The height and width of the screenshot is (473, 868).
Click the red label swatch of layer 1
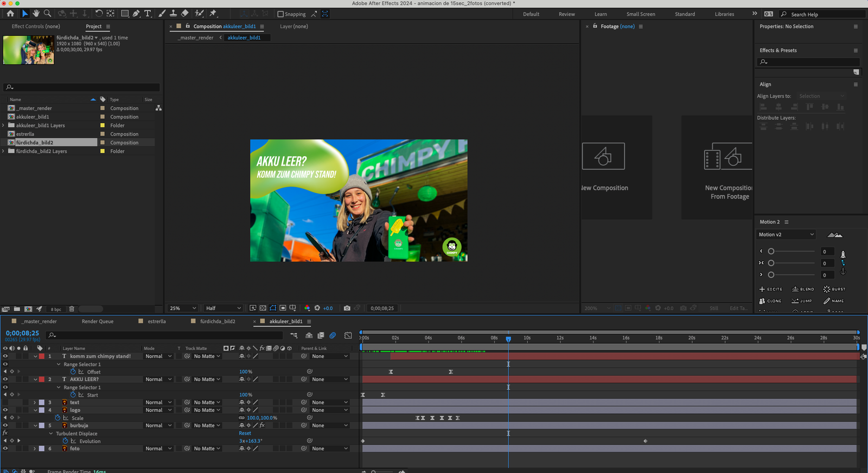tap(42, 356)
